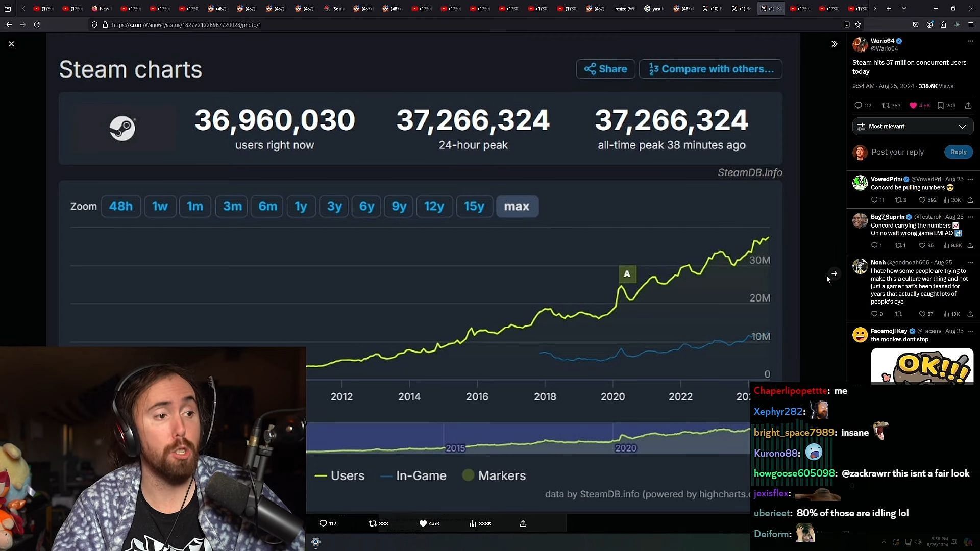Screen dimensions: 980x551
Task: Select the 6y zoom range
Action: [366, 207]
